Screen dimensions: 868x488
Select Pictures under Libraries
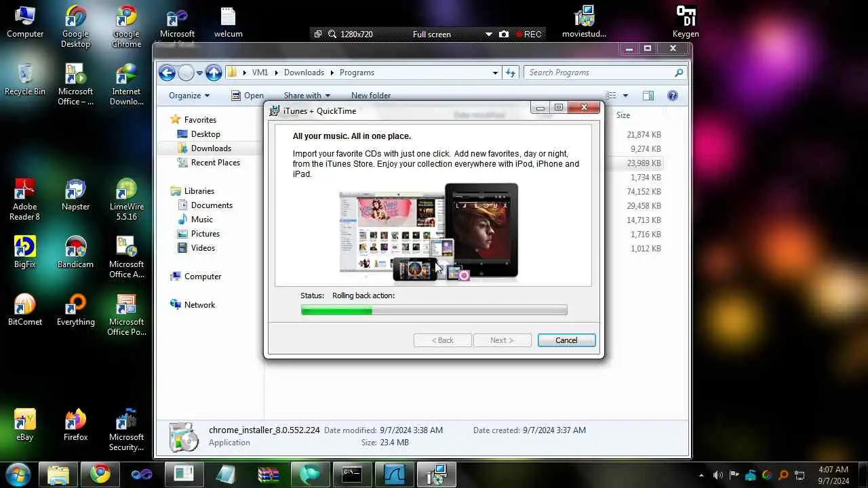(x=205, y=234)
